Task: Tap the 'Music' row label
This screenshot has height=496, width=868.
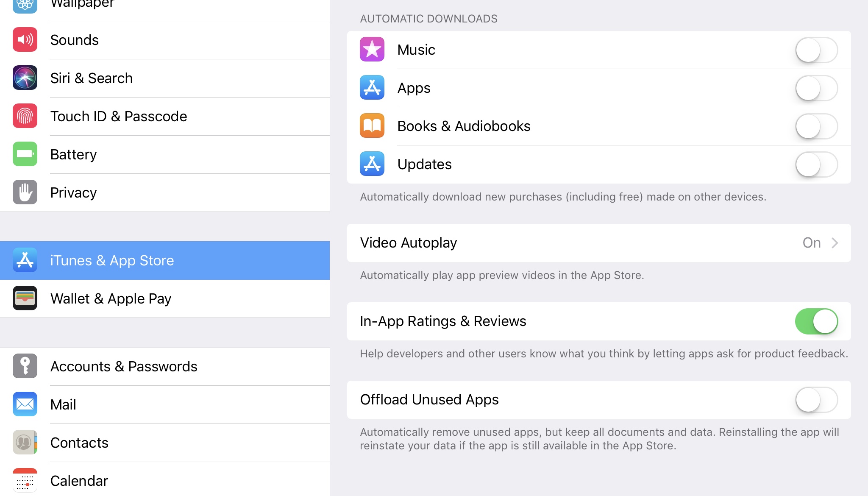Action: [x=416, y=50]
